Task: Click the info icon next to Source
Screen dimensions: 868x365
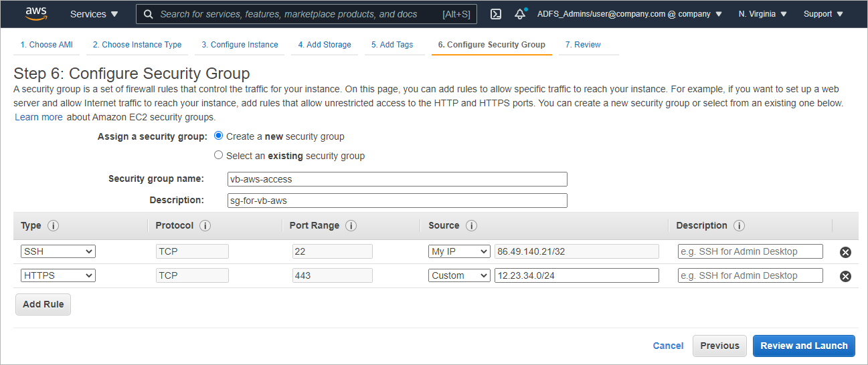Action: [471, 226]
